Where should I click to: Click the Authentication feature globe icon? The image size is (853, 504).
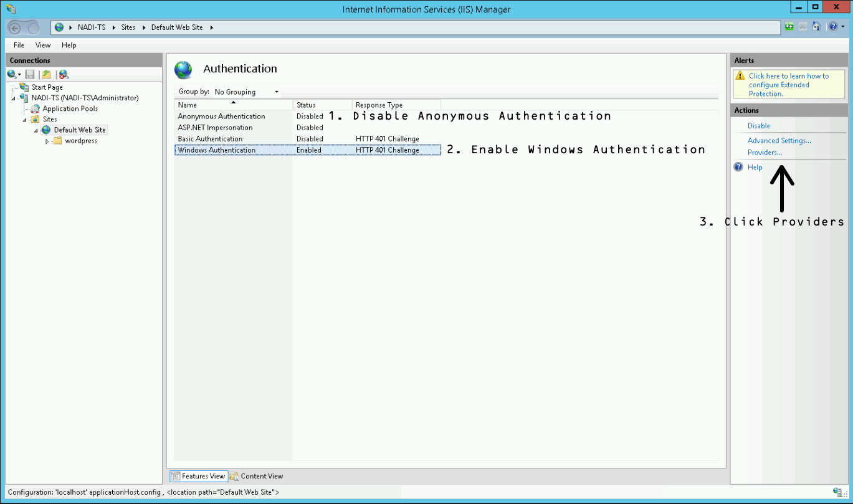184,69
